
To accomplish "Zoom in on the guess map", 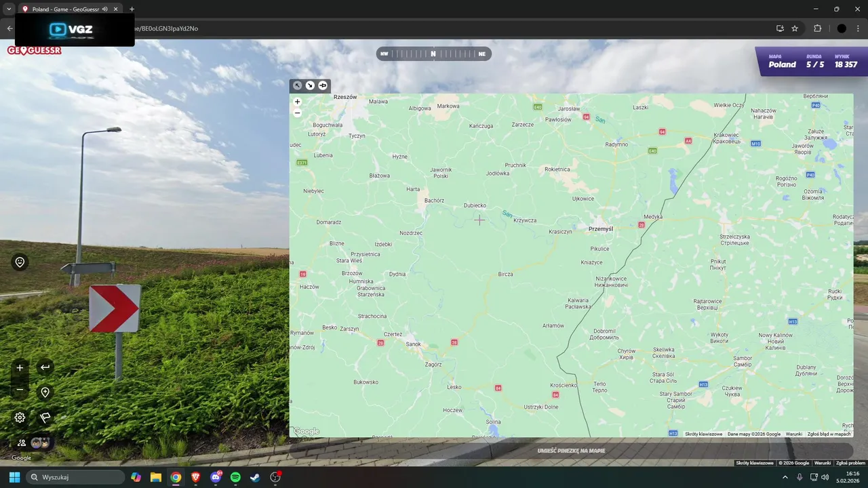I will pos(297,102).
